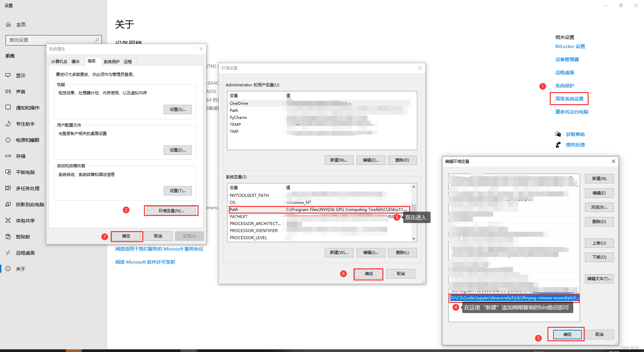Open Startup and Recovery Settings(T) button
The width and height of the screenshot is (644, 352).
(178, 191)
